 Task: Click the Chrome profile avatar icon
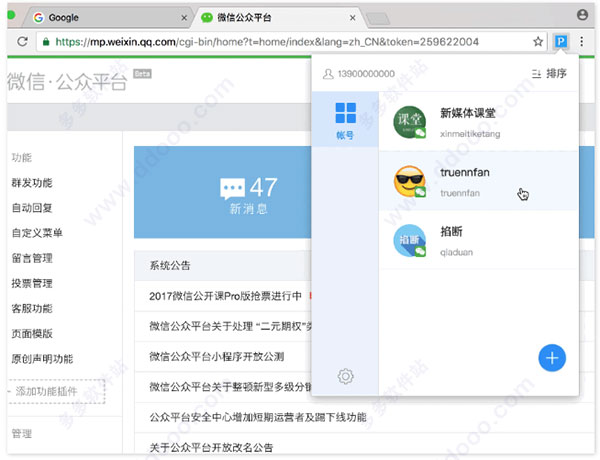pyautogui.click(x=582, y=15)
